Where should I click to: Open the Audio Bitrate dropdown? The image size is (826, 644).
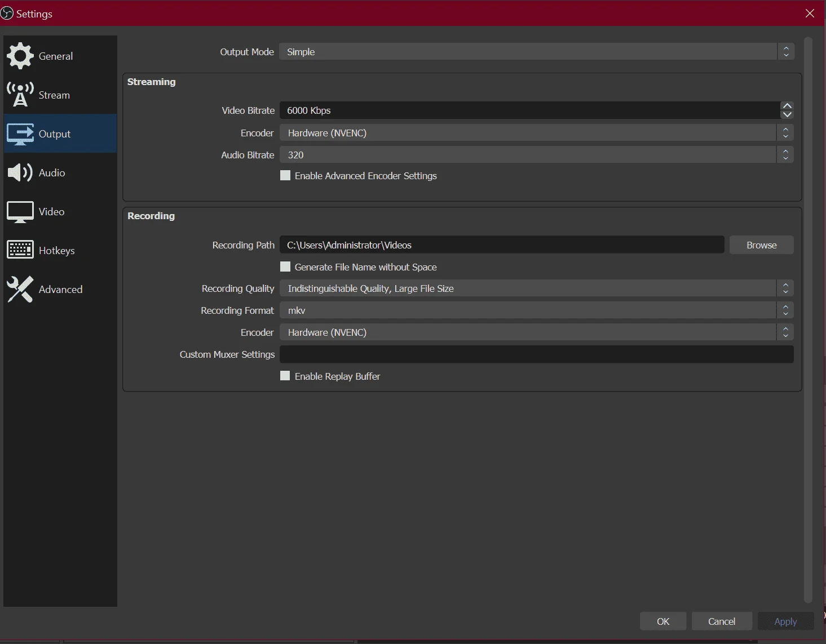click(x=537, y=155)
